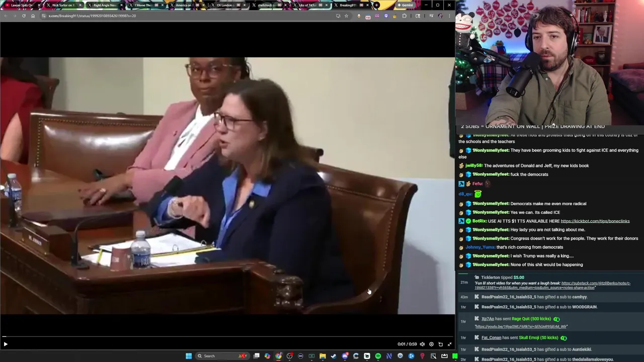Bookmark this page with the star icon
Viewport: 644px width, 362px height.
coord(346,16)
